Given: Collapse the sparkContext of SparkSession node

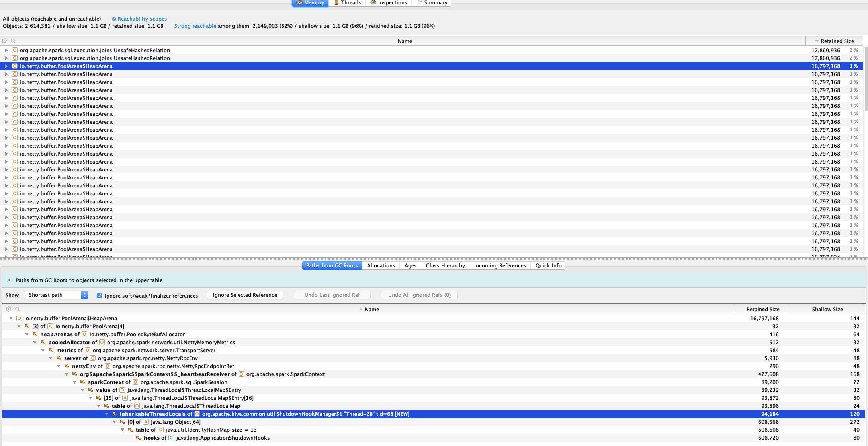Looking at the screenshot, I should point(74,382).
